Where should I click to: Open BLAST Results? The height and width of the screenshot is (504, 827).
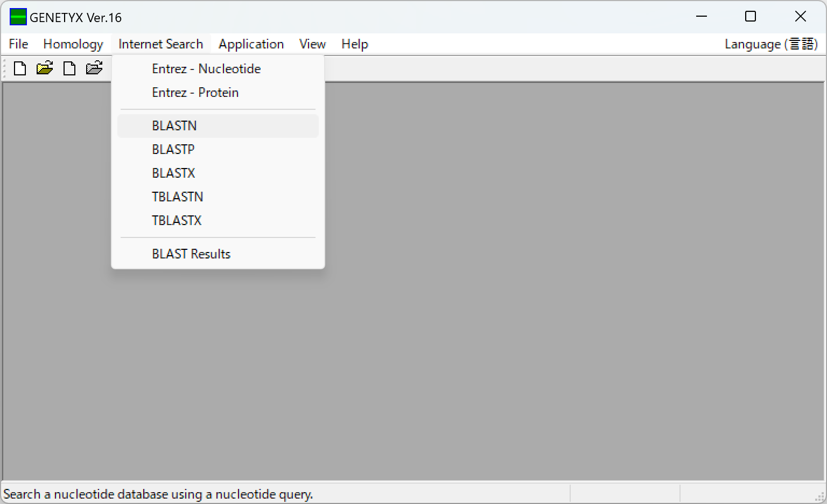click(x=218, y=254)
